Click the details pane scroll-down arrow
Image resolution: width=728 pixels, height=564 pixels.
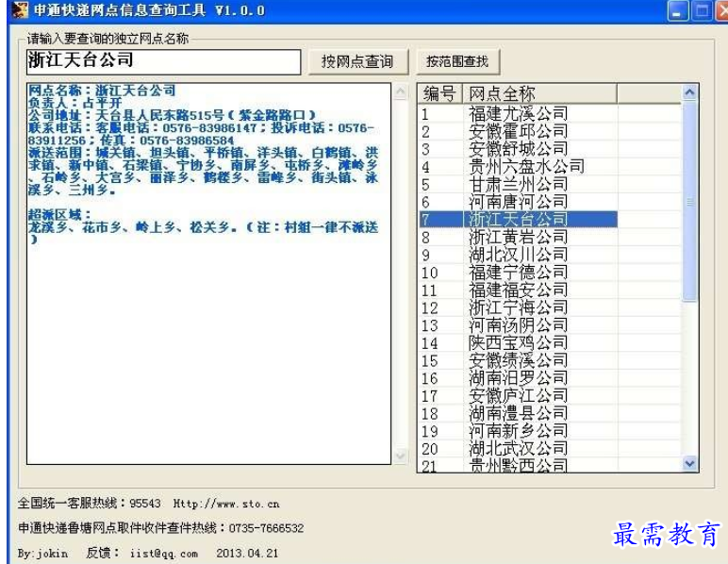tap(400, 456)
